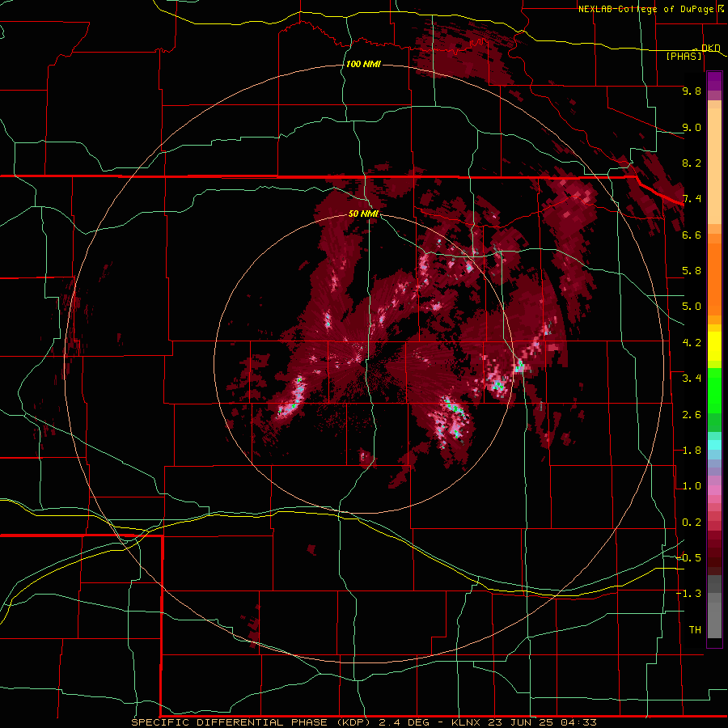The image size is (728, 728).
Task: Click the yellow segment of the color bar
Action: 714,346
